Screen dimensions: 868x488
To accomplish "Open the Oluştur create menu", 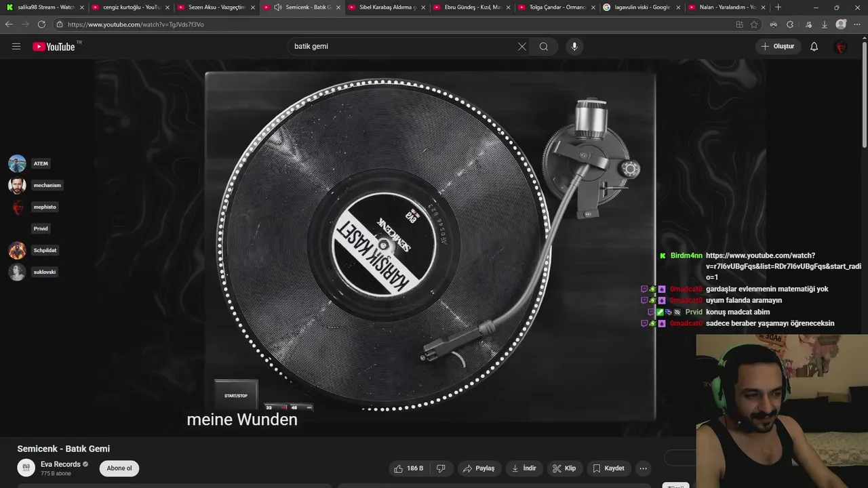I will [778, 47].
